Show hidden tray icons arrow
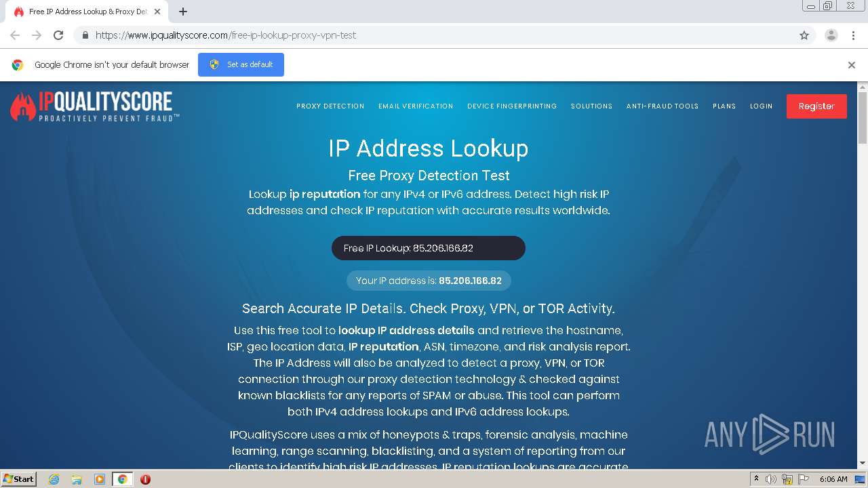 point(756,479)
